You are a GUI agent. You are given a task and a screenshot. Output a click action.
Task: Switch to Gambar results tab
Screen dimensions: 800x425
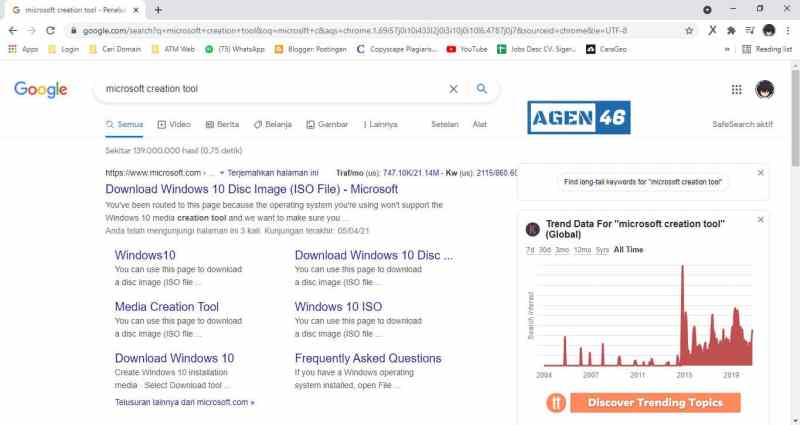[327, 124]
